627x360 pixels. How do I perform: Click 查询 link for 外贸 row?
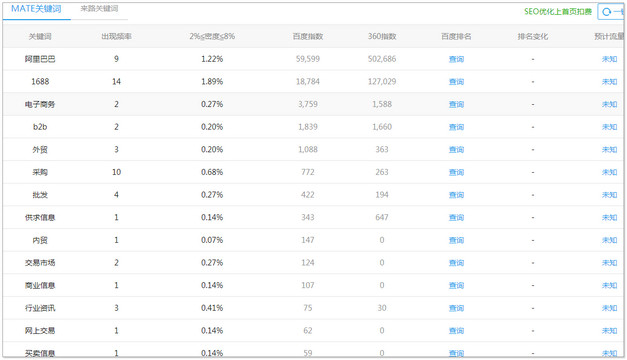[x=456, y=150]
